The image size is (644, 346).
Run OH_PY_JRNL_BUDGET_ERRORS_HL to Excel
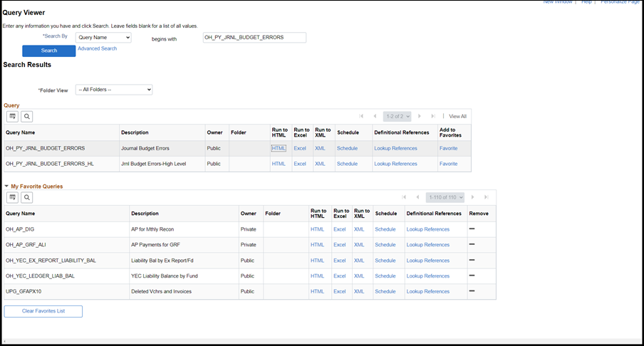300,164
